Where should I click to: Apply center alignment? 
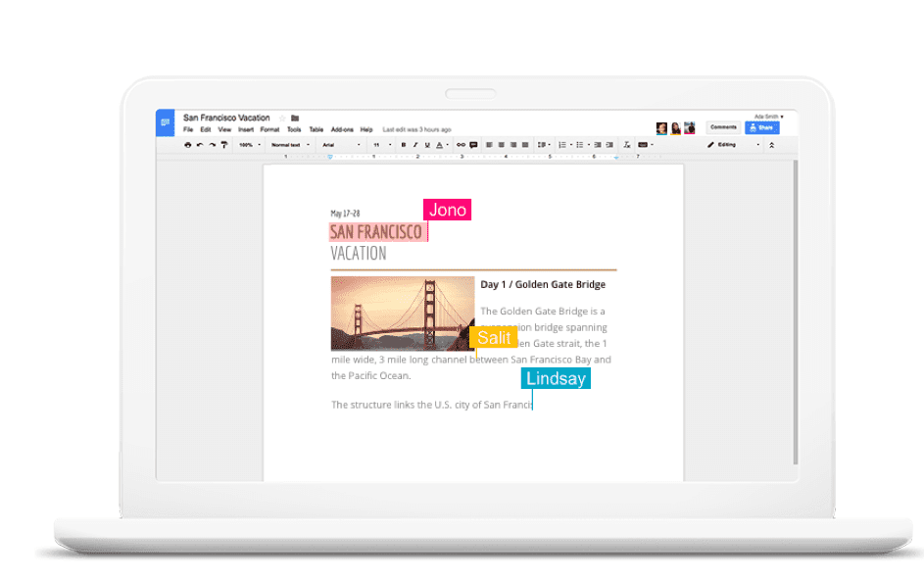point(502,145)
